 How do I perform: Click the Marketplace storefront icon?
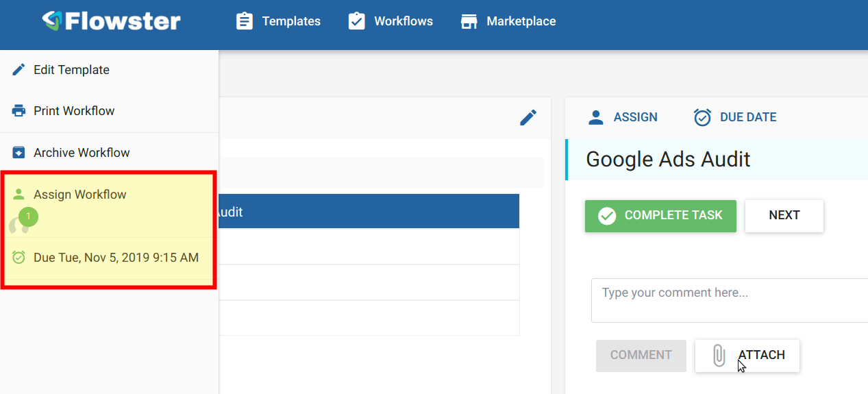[469, 21]
